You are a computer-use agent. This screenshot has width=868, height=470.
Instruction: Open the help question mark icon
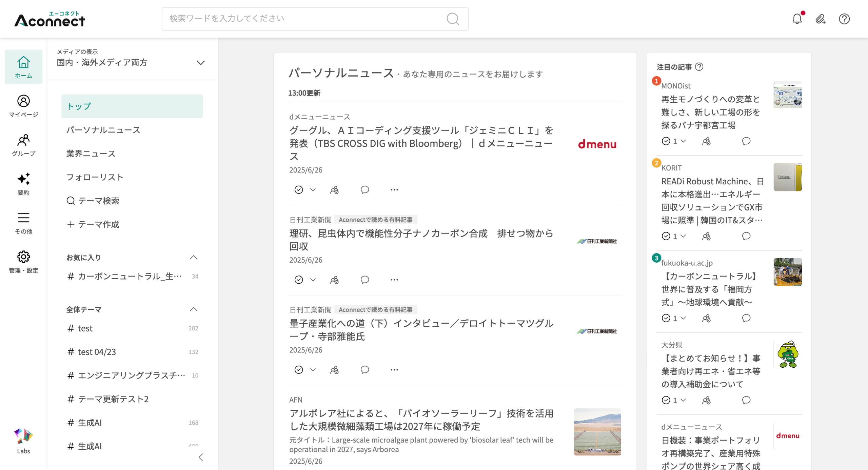[844, 19]
